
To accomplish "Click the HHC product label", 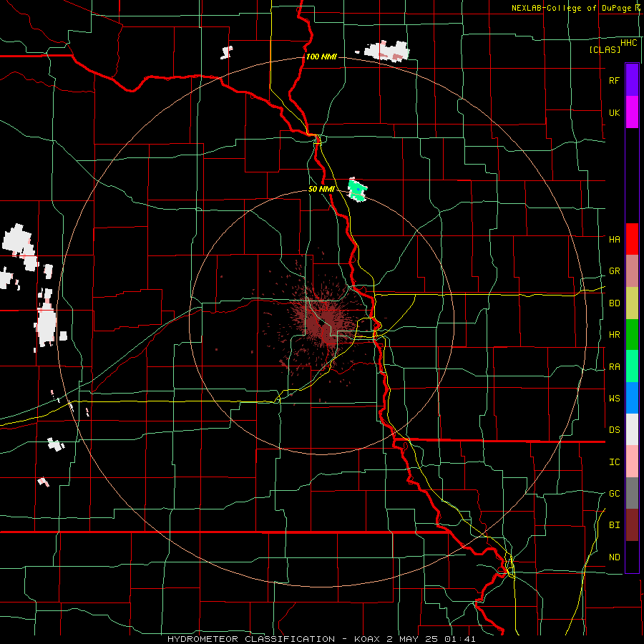I will pyautogui.click(x=629, y=43).
